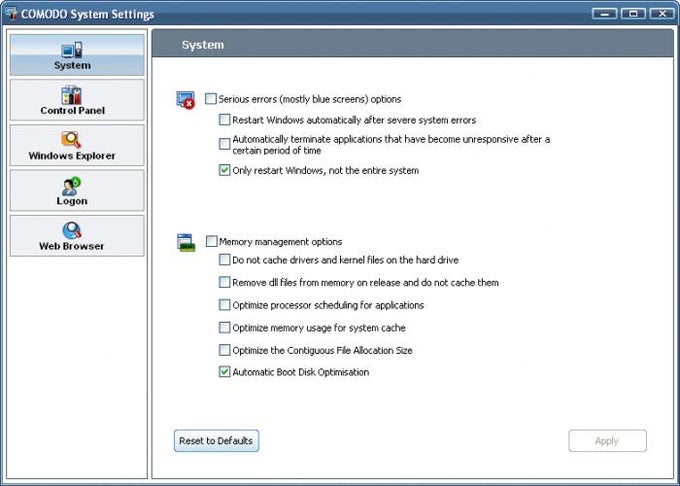Enable Memory management options checkbox
680x486 pixels.
212,241
